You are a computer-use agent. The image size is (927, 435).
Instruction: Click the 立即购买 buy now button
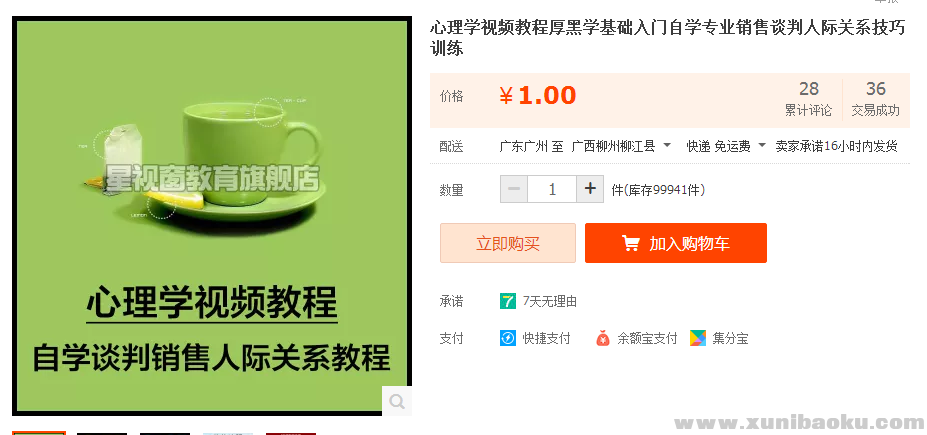pos(508,243)
